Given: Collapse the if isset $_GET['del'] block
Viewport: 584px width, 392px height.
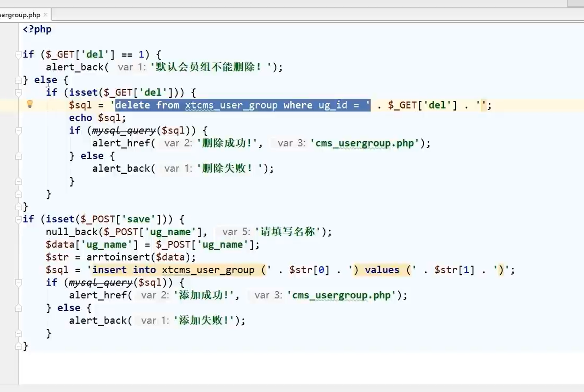Looking at the screenshot, I should coord(18,93).
